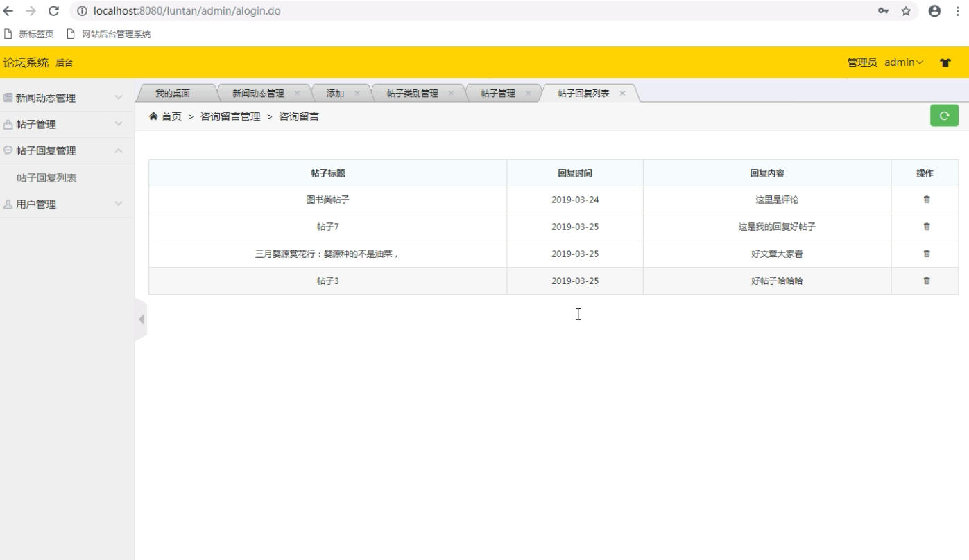Open the admin user dropdown
Screen dimensions: 969x560
[904, 62]
